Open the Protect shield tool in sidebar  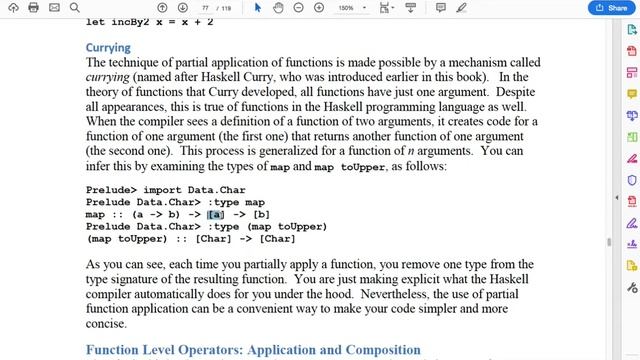[x=631, y=180]
